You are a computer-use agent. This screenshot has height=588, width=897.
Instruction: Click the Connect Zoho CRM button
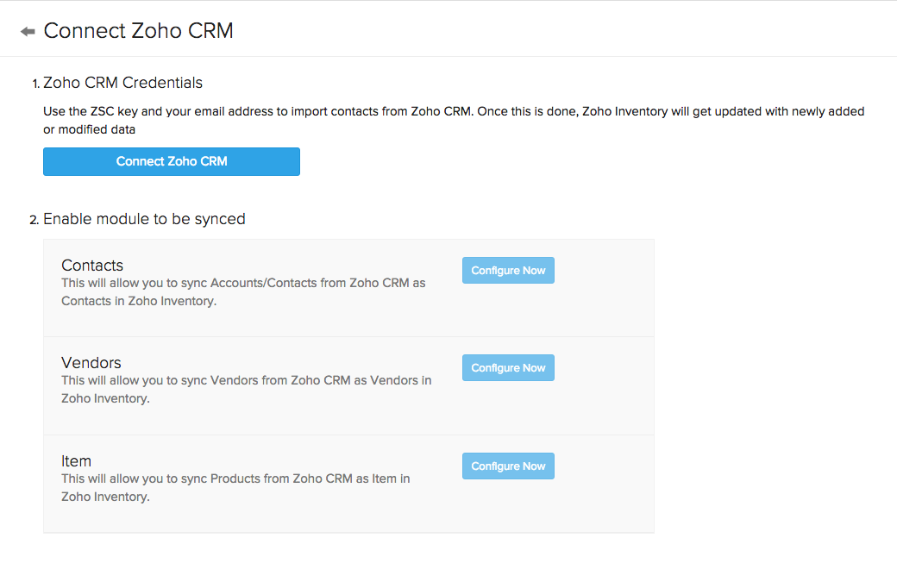point(171,161)
